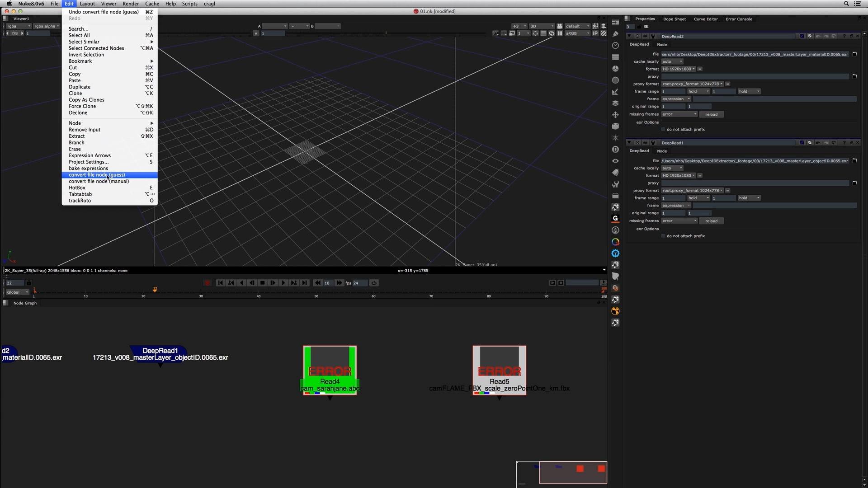This screenshot has height=488, width=868.
Task: Click the playhead marker at frame 22
Action: point(155,289)
